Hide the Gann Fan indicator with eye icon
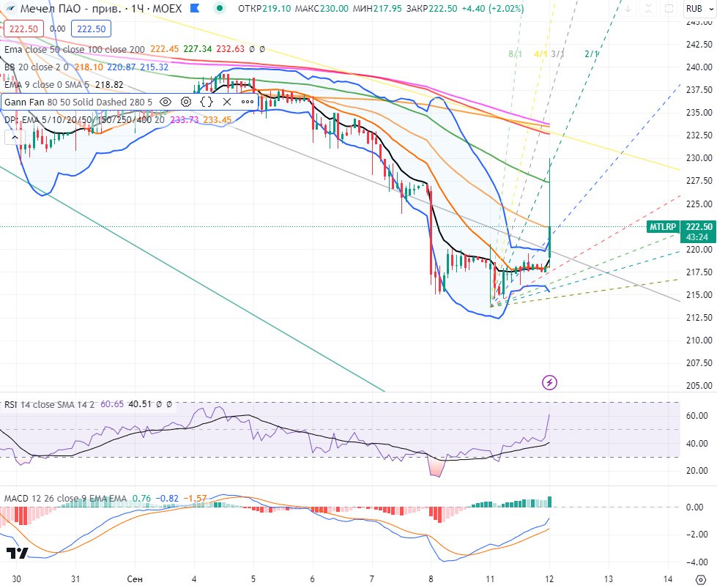This screenshot has height=588, width=717. 166,102
